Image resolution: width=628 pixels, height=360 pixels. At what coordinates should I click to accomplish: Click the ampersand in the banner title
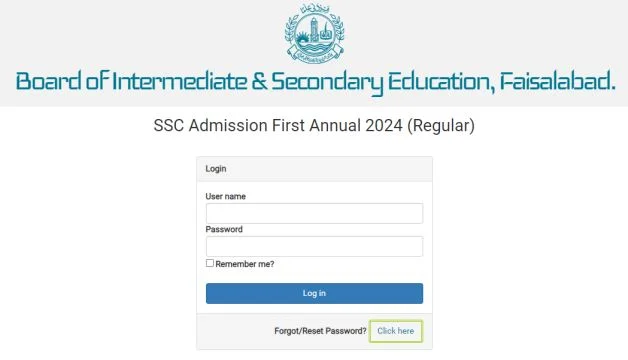pos(260,81)
